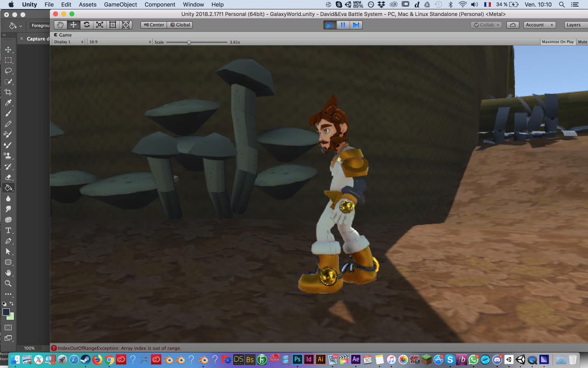
Task: Select Photoshop Crop tool
Action: (8, 92)
